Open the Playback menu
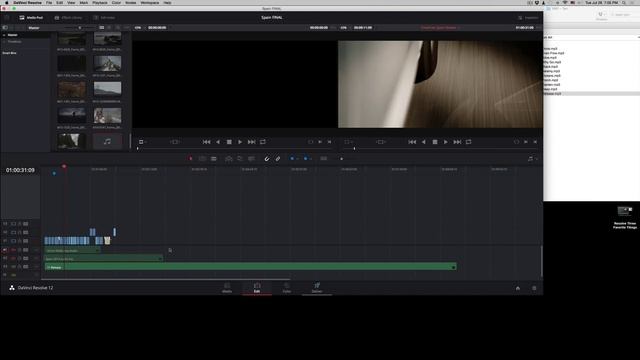This screenshot has width=640, height=360. click(x=100, y=2)
